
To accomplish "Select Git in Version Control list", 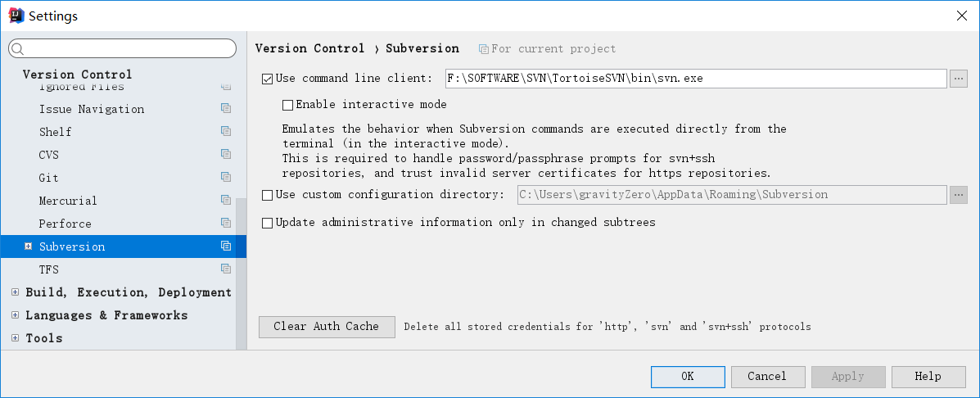I will (49, 178).
